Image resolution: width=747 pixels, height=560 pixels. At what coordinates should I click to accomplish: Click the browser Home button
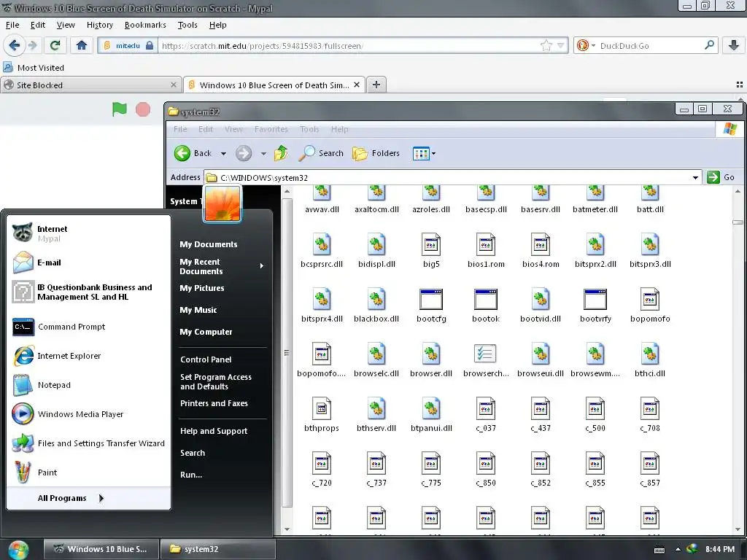pos(82,46)
